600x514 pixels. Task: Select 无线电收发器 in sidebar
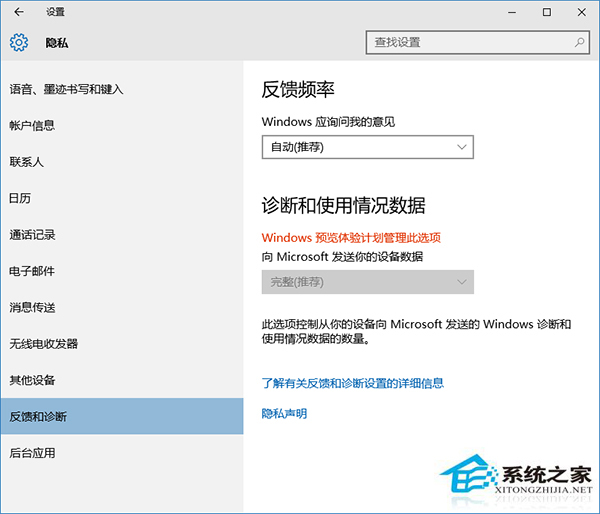[x=122, y=344]
